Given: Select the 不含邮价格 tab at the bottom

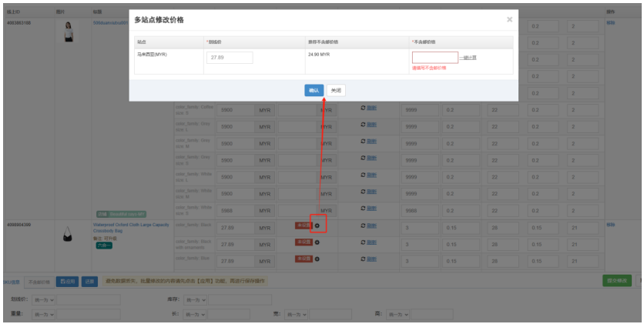Looking at the screenshot, I should click(x=39, y=282).
